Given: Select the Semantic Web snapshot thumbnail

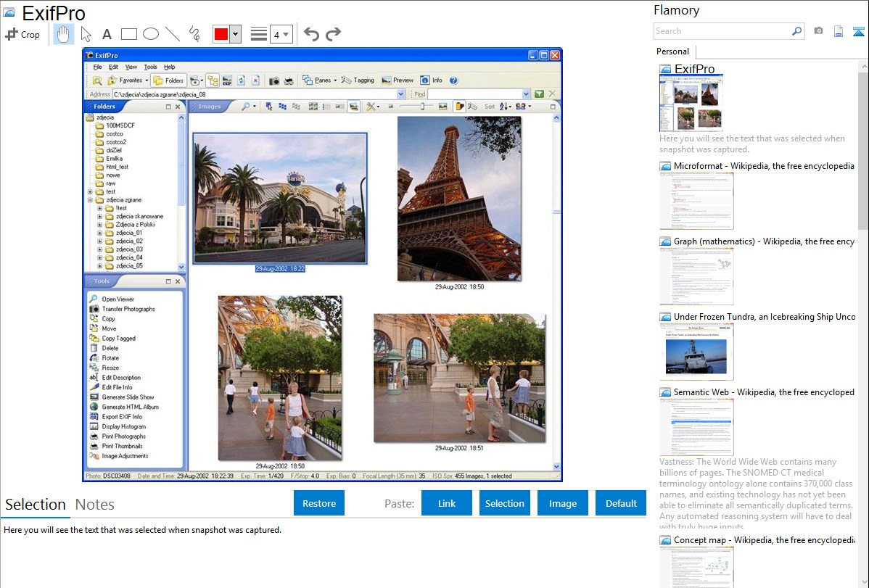Looking at the screenshot, I should pos(696,427).
